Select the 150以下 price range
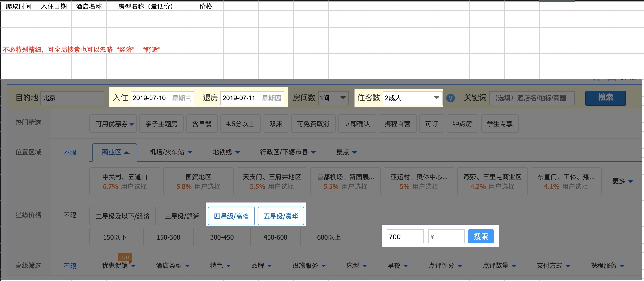This screenshot has width=644, height=281. coord(115,237)
